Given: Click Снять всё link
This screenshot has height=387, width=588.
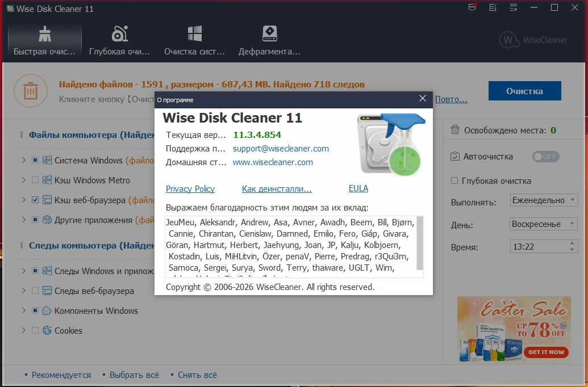Looking at the screenshot, I should pyautogui.click(x=197, y=375).
